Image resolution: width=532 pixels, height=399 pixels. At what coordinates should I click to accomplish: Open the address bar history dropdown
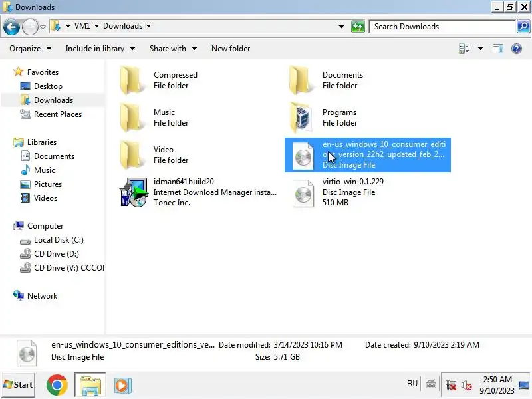tap(341, 27)
